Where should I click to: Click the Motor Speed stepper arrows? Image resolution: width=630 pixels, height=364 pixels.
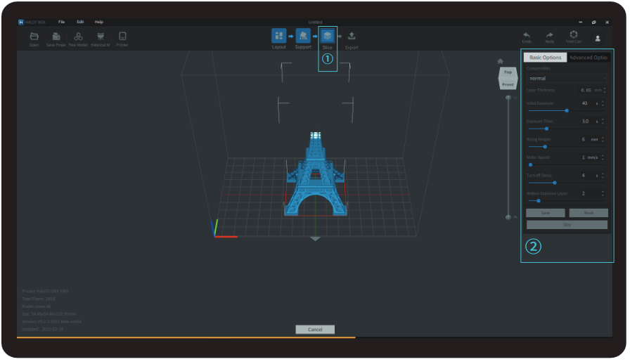[x=603, y=157]
